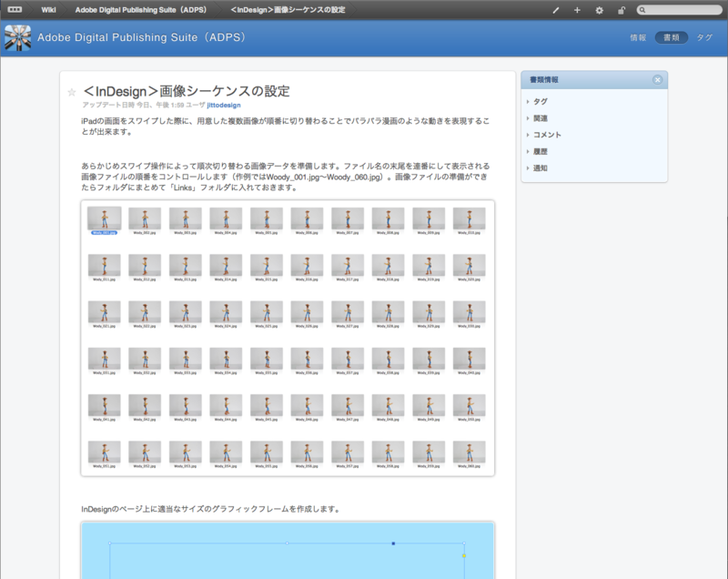Screen dimensions: 728x579
Task: Click the Woody_050.jpg thumbnail
Action: click(470, 405)
